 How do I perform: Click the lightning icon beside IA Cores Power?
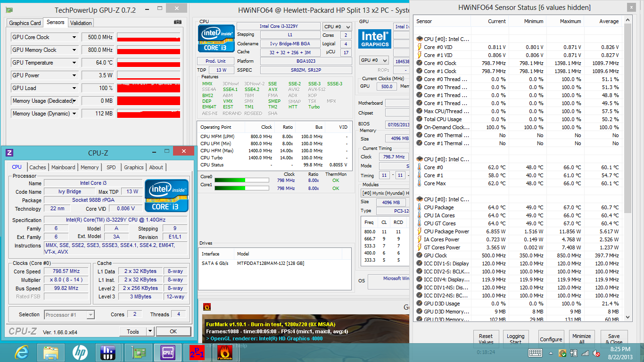[x=419, y=239]
